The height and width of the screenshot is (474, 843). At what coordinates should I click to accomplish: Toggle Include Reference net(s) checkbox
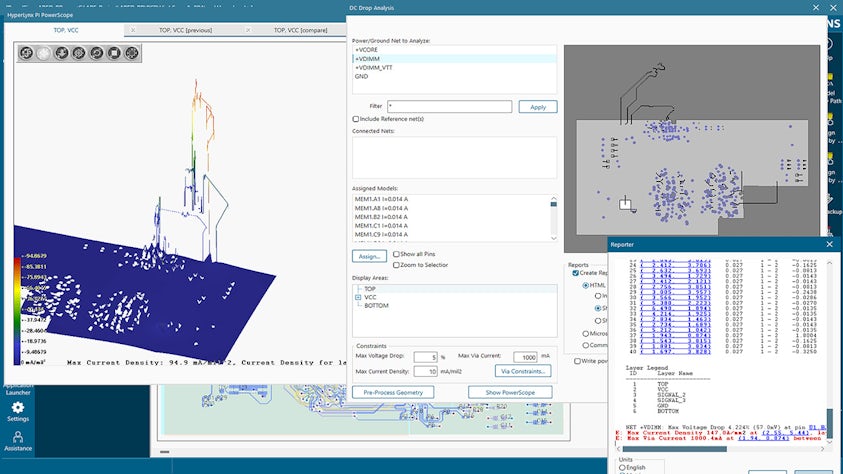[355, 119]
